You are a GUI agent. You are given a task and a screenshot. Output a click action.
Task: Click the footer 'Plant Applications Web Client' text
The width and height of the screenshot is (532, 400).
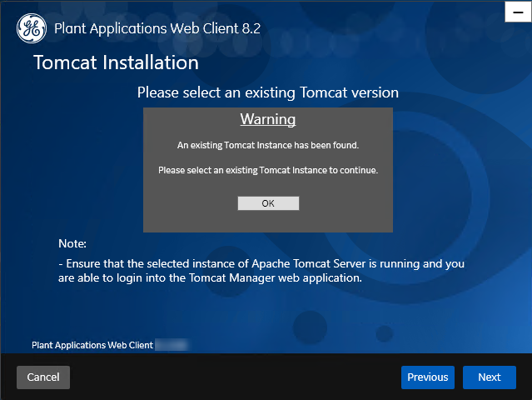pyautogui.click(x=92, y=345)
